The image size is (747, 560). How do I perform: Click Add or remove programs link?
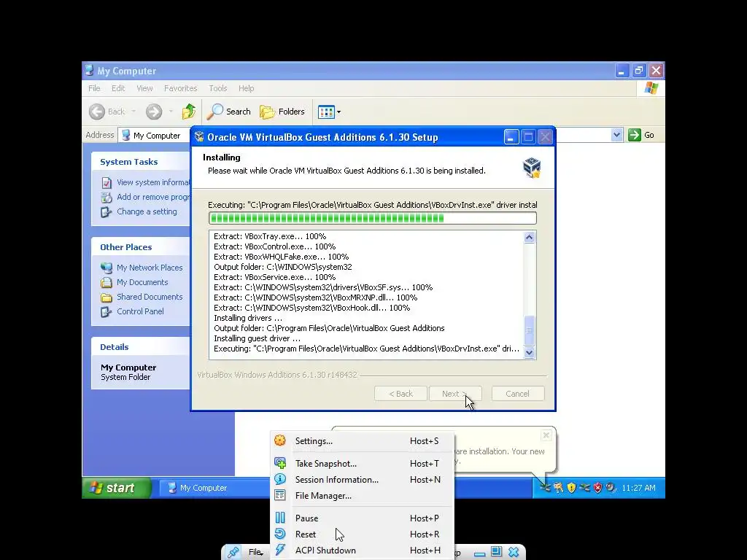(x=153, y=197)
